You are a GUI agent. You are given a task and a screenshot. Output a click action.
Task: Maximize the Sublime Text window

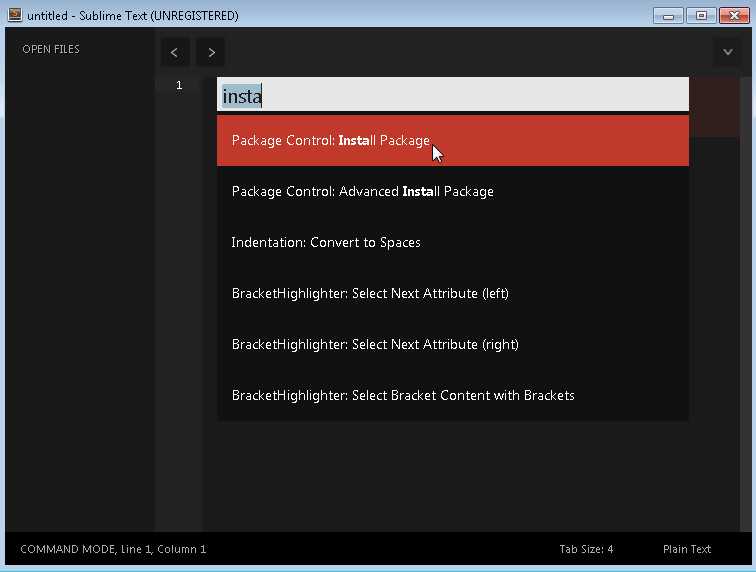[x=701, y=15]
